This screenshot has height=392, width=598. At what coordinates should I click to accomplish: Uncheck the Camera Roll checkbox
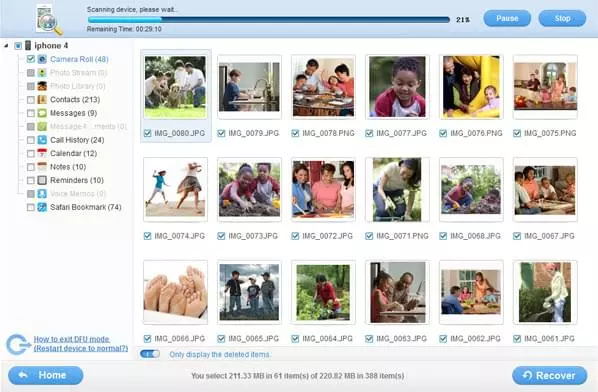(x=31, y=59)
